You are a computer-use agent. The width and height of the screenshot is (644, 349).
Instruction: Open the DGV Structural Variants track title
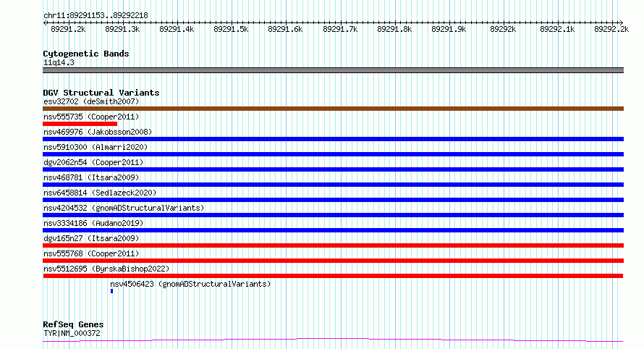[101, 93]
